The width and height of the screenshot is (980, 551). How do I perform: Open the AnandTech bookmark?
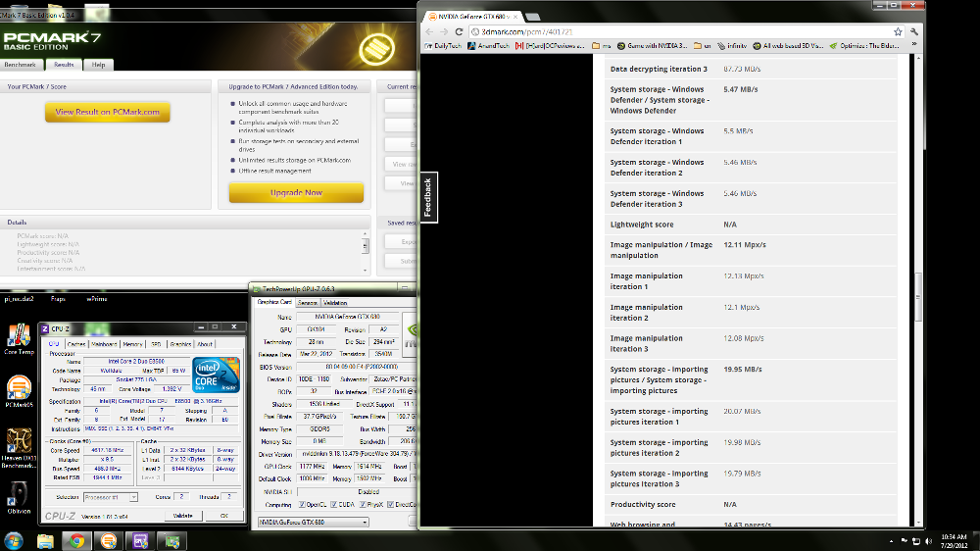click(489, 46)
